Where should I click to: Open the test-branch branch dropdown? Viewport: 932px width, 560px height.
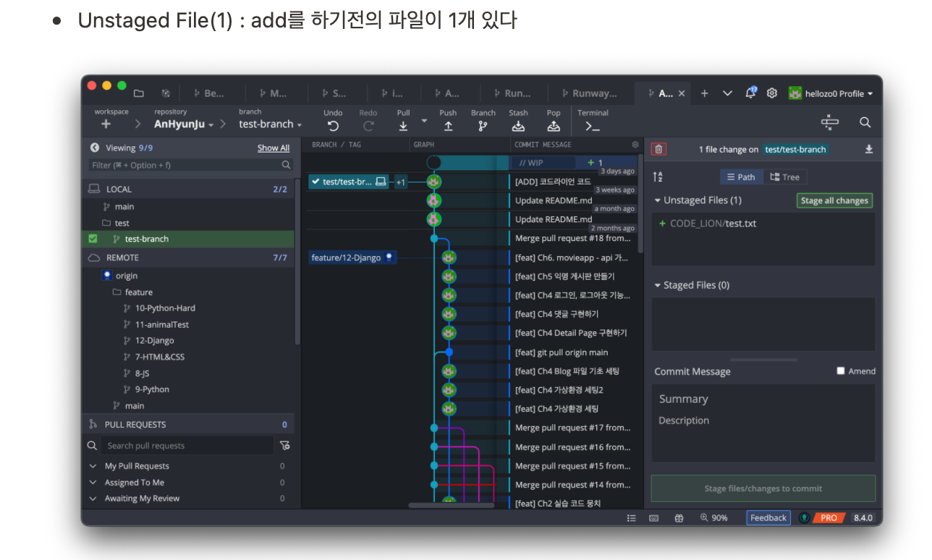271,124
